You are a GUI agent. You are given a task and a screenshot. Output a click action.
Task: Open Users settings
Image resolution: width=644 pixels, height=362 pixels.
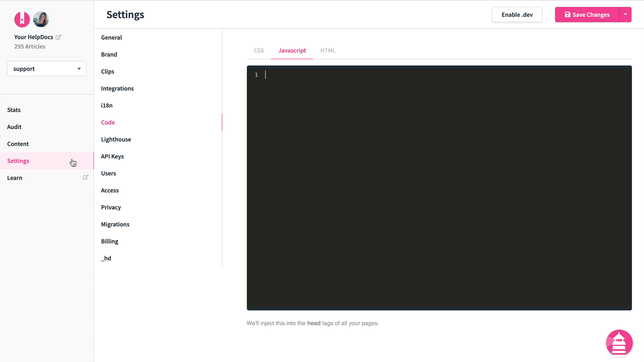tap(158, 173)
